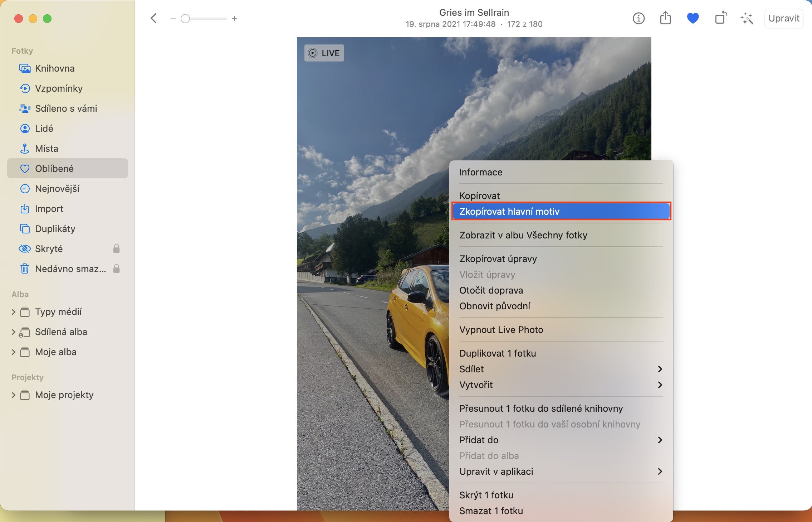
Task: Toggle the blue favorite heart
Action: (693, 18)
